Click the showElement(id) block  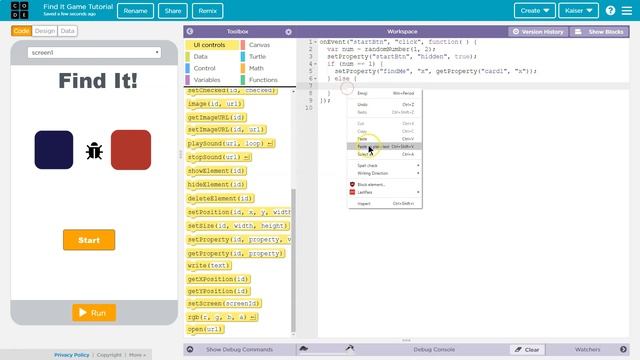tap(217, 171)
